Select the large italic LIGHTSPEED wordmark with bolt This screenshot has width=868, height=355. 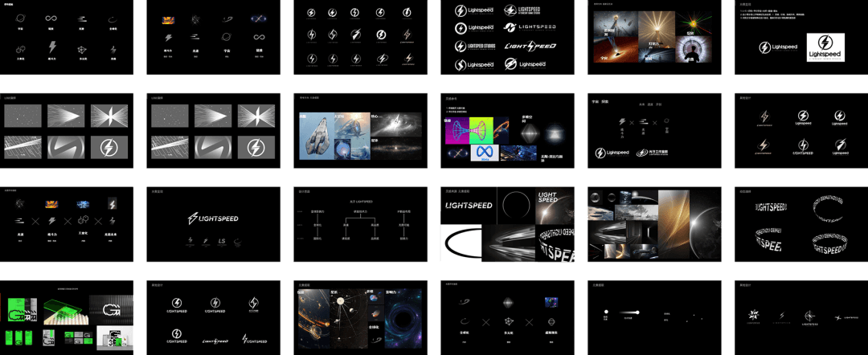214,219
